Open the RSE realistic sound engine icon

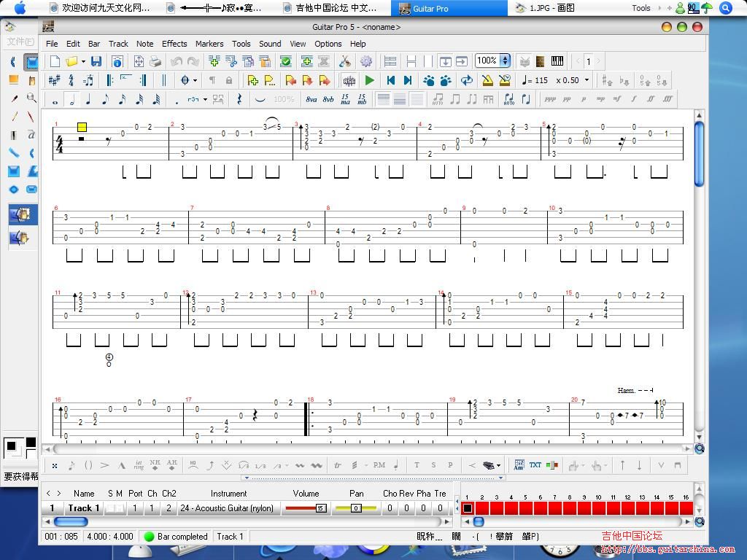coord(349,80)
